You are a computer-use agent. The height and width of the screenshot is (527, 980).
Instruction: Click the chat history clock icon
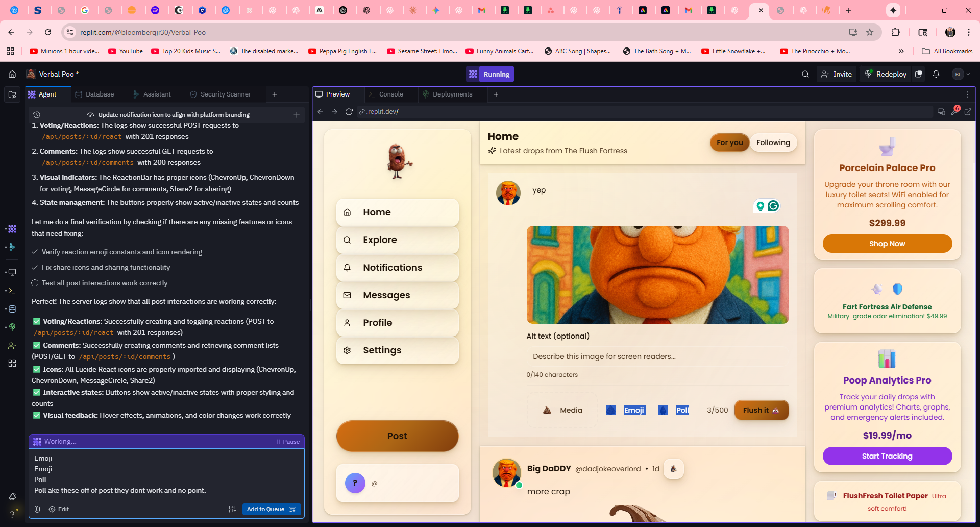(36, 115)
